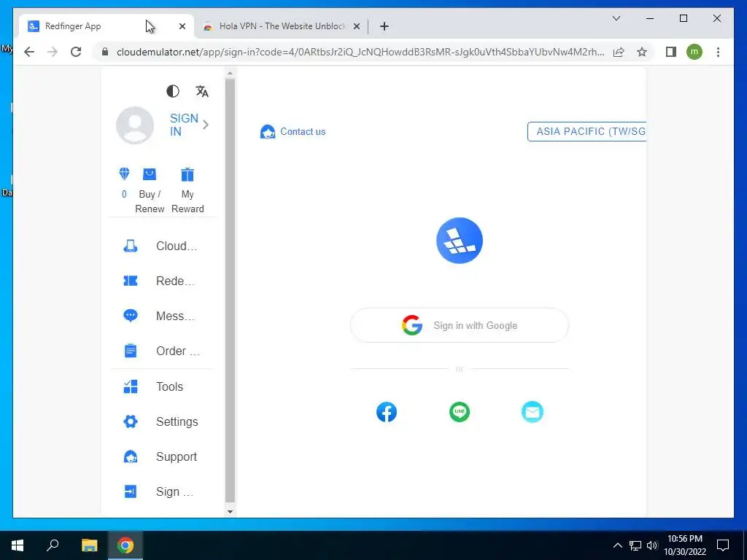
Task: Open the My Reward gift icon
Action: (187, 174)
